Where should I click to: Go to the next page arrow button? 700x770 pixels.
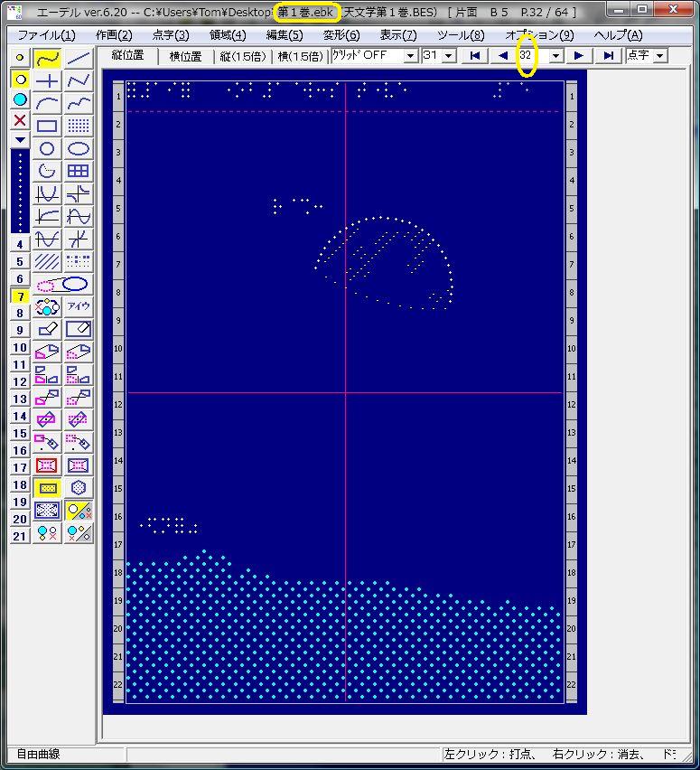coord(579,56)
